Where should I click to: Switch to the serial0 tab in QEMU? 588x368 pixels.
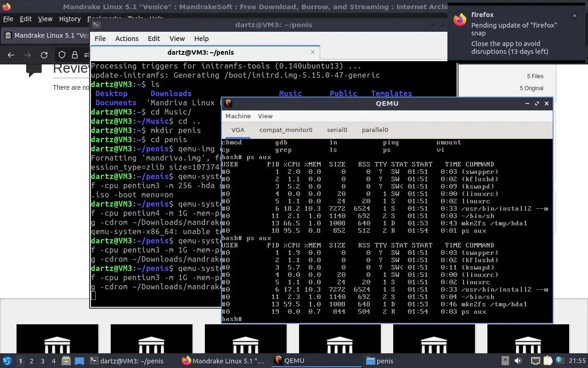(x=337, y=130)
